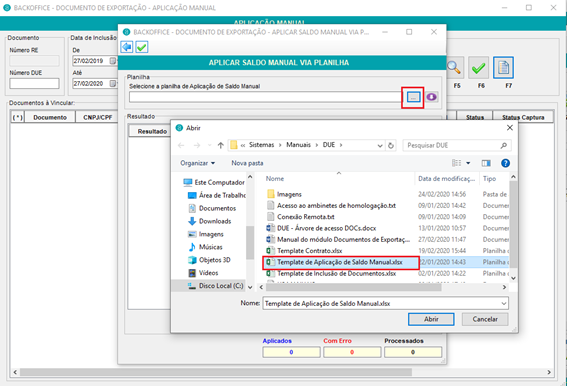The width and height of the screenshot is (567, 386).
Task: Open the De date calendar picker icon
Action: [x=113, y=61]
